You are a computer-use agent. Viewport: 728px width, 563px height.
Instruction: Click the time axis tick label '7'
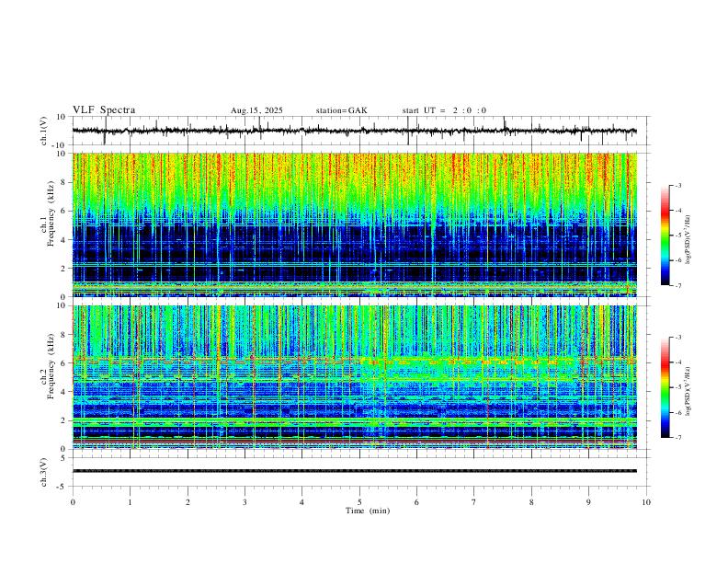point(474,502)
